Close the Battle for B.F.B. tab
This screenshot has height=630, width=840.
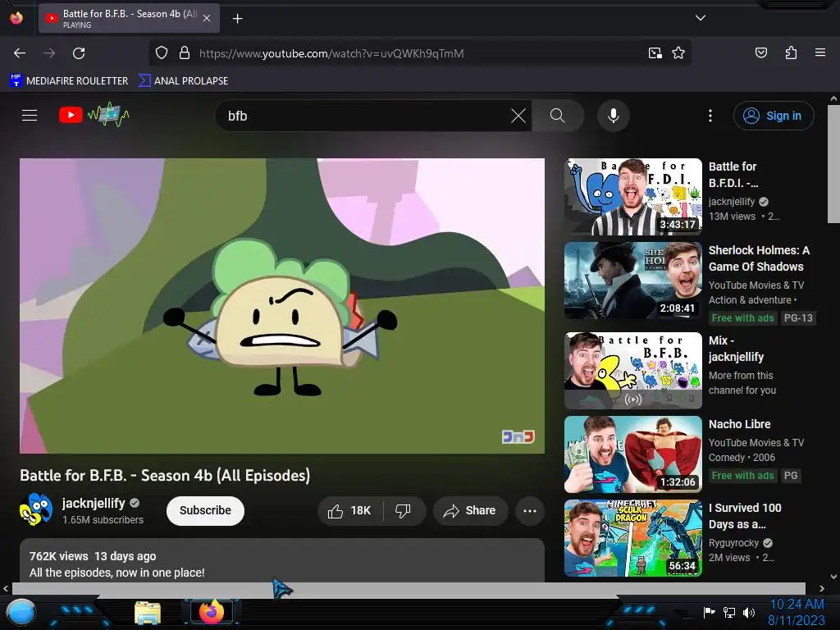(x=207, y=18)
